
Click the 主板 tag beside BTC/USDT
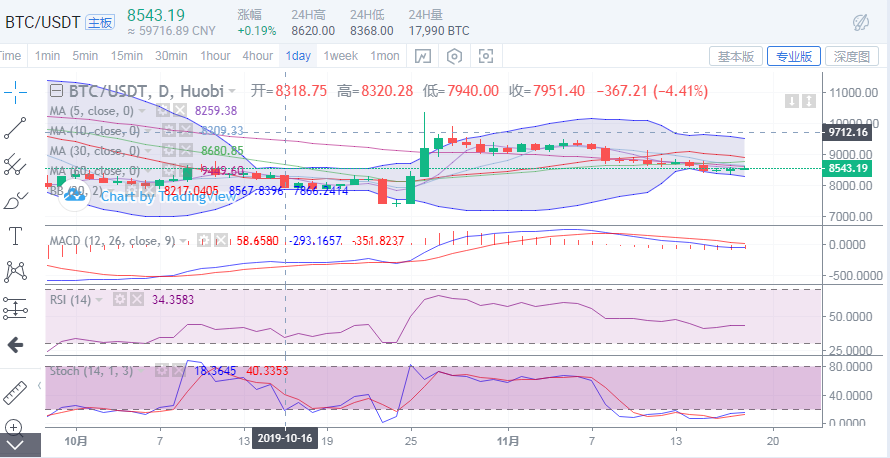100,22
